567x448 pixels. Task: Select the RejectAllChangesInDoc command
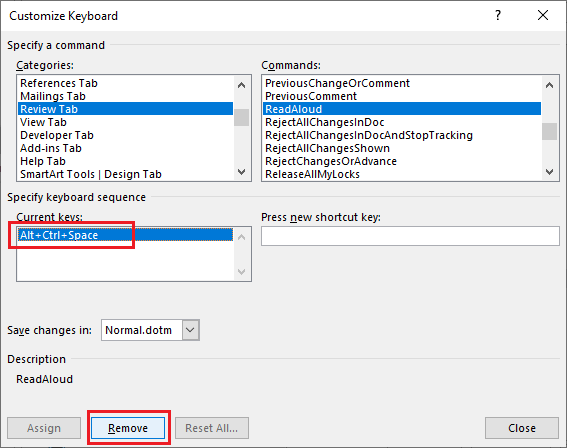[x=324, y=122]
